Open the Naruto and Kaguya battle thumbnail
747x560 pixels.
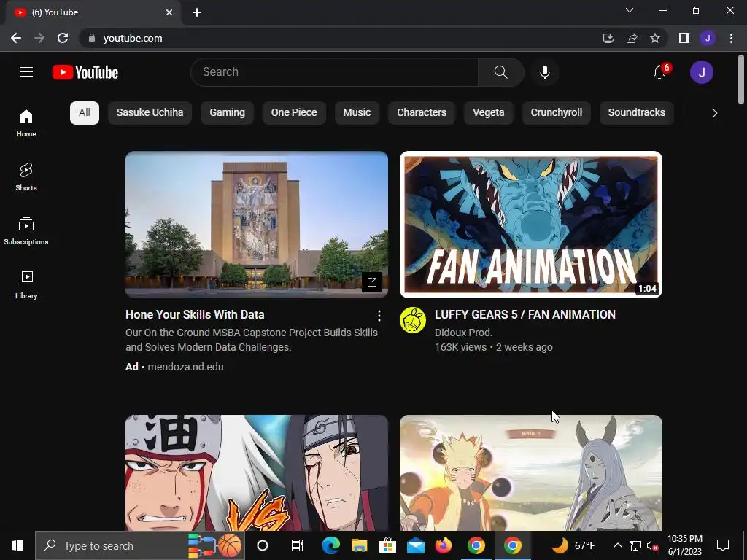[x=531, y=472]
